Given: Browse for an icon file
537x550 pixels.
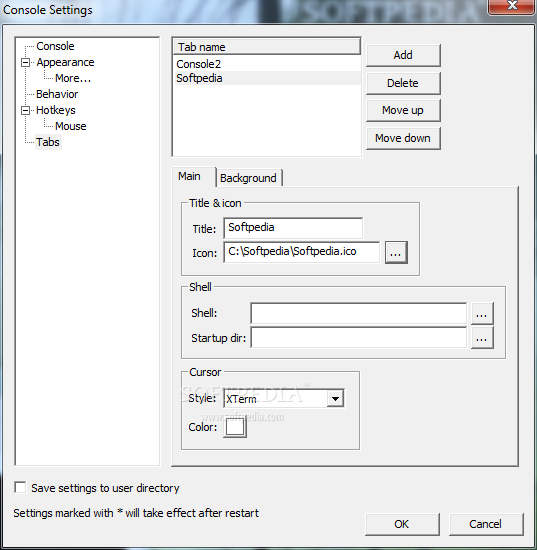Looking at the screenshot, I should (396, 252).
